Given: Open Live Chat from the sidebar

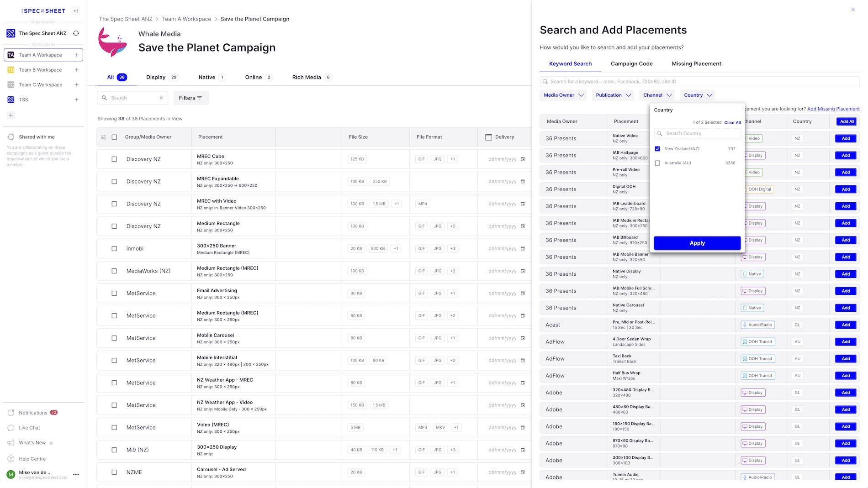Looking at the screenshot, I should (29, 428).
